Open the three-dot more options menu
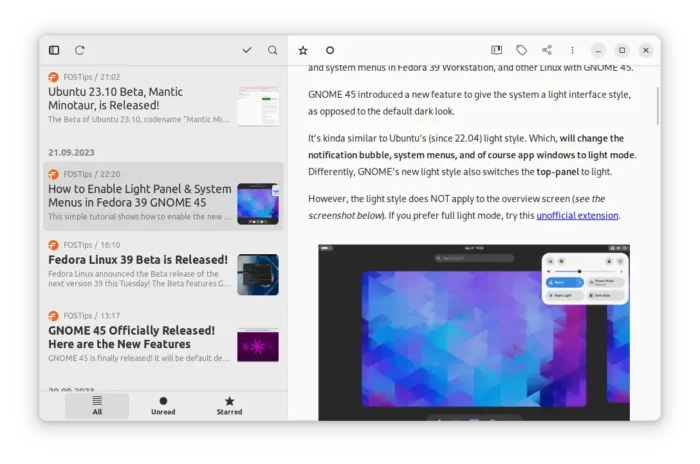Image resolution: width=700 pixels, height=464 pixels. [x=572, y=50]
